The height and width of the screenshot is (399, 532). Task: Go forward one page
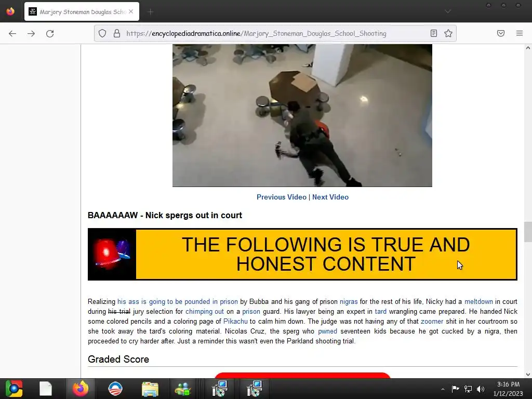[x=31, y=33]
